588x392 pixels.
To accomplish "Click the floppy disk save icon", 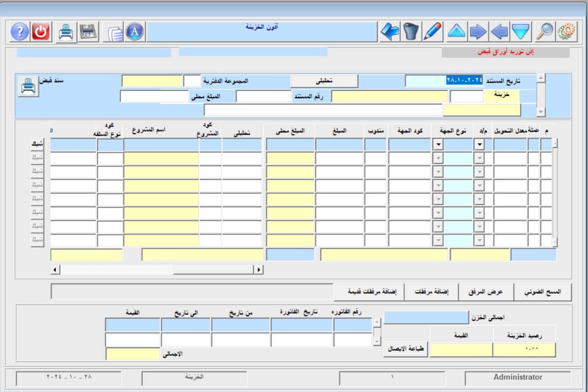I will coord(88,32).
